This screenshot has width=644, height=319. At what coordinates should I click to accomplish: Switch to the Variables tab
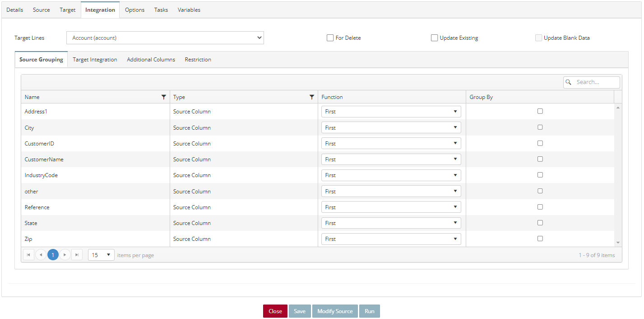pos(189,10)
